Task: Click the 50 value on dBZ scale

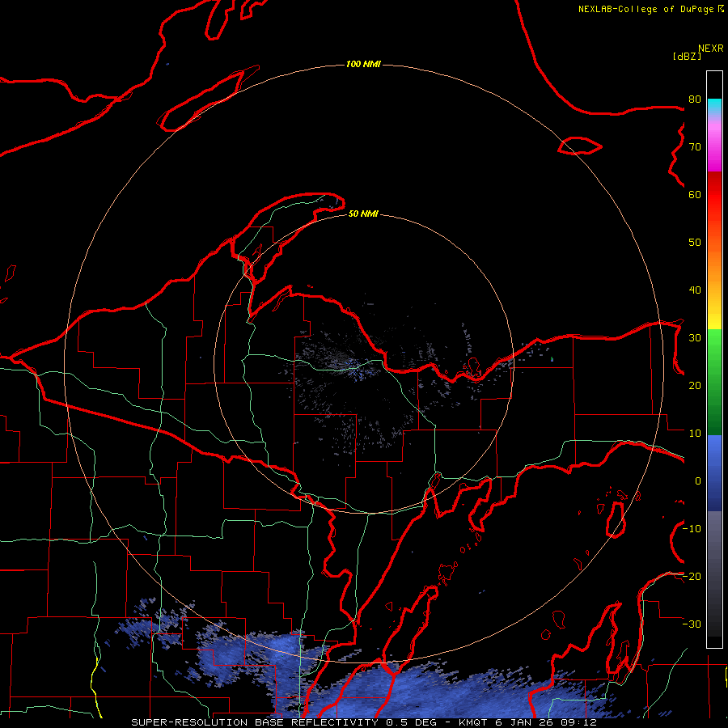Action: pyautogui.click(x=695, y=243)
